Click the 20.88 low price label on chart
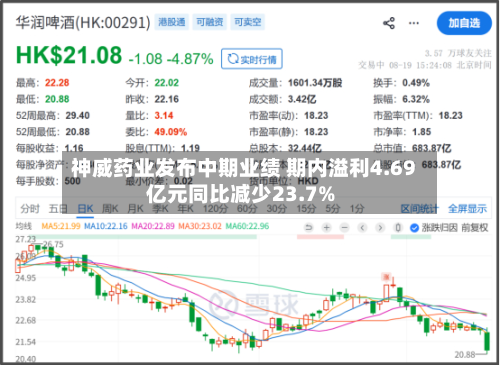The image size is (500, 365). coord(465,355)
